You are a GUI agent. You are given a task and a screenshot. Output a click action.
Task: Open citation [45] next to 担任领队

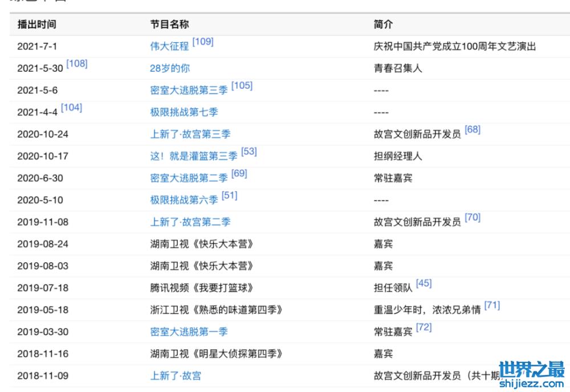click(424, 283)
